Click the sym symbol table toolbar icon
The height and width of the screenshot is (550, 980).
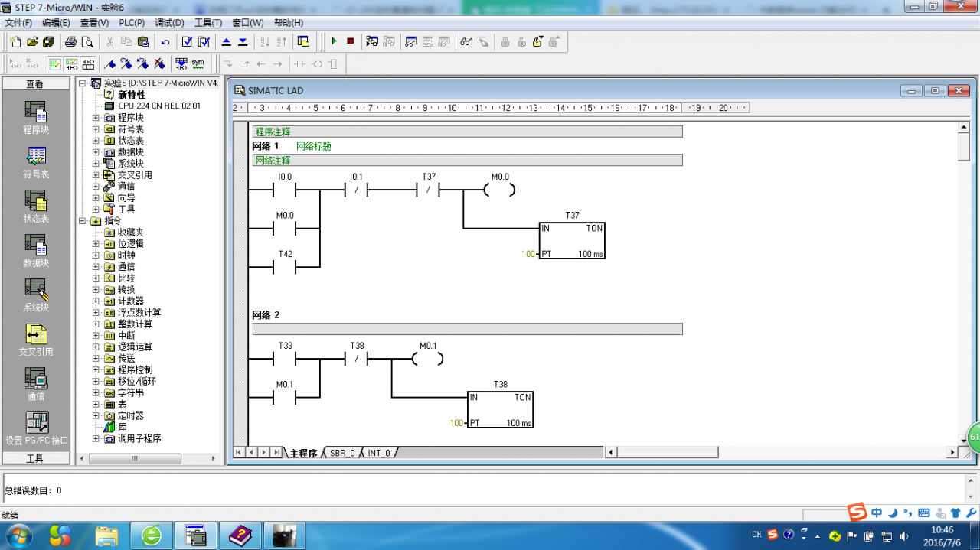click(x=198, y=63)
